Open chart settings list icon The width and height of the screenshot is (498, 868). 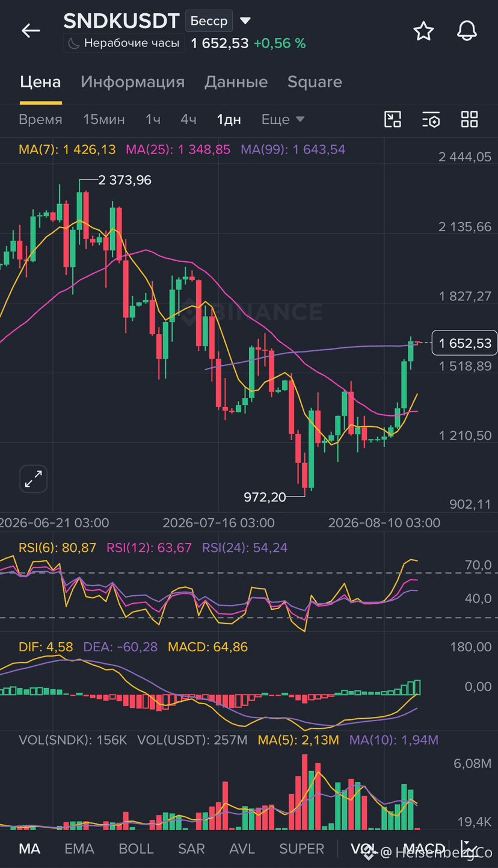[431, 119]
